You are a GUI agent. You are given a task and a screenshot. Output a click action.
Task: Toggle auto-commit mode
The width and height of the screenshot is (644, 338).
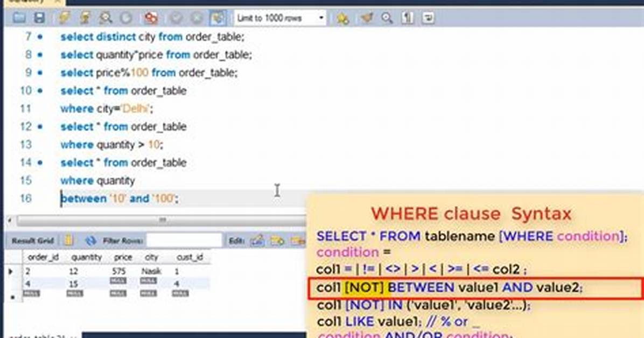(218, 18)
